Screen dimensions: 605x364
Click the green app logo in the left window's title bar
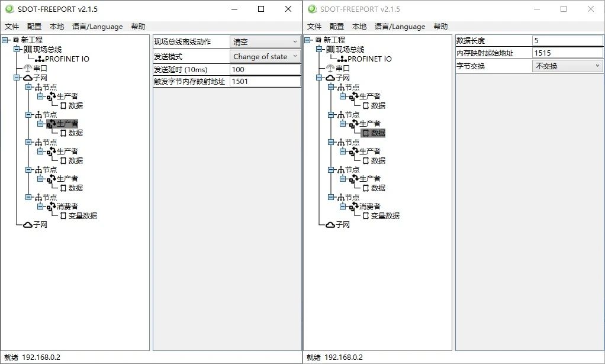[x=9, y=9]
